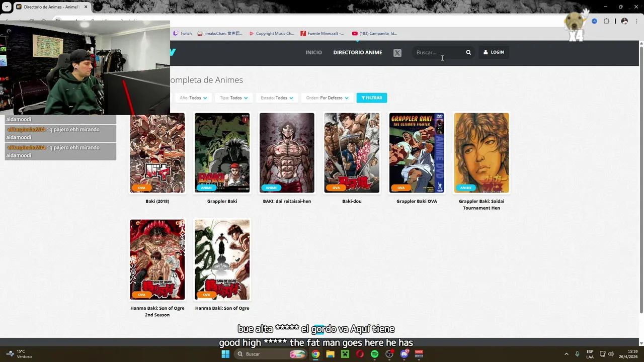Open the Saidai Tournament Hen cover
Screen dimensions: 644x362
pos(481,153)
